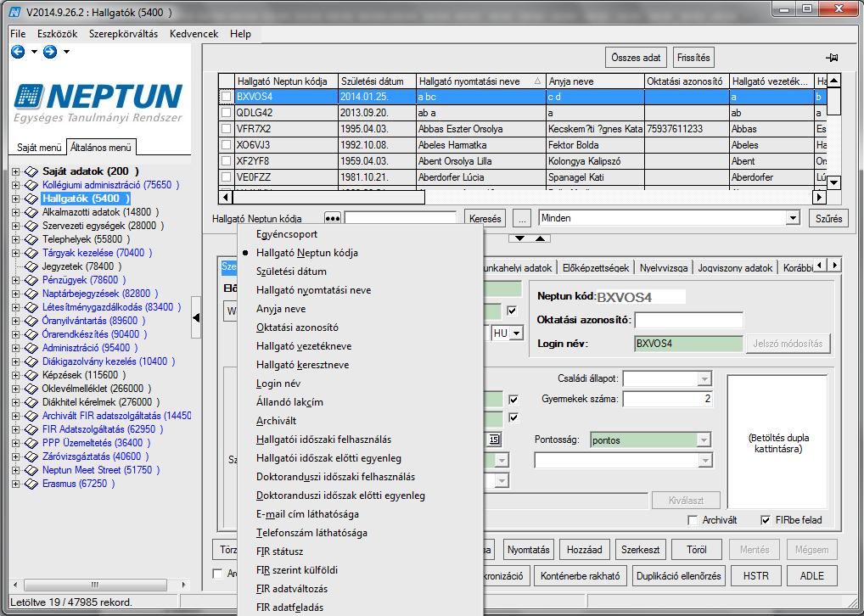864x616 pixels.
Task: Click the Pénzügyek node icon
Action: pos(31,280)
